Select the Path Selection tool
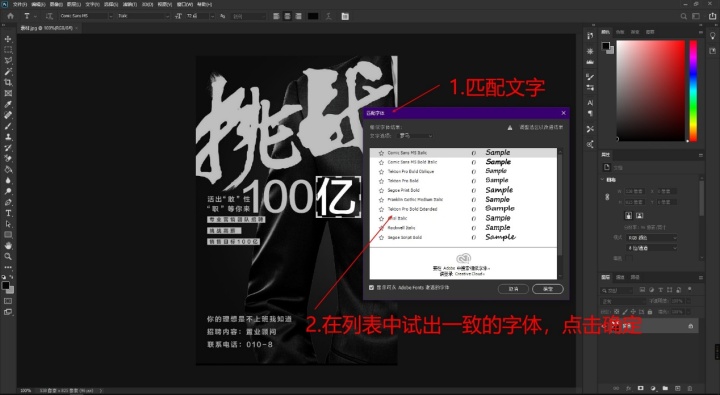 (8, 224)
